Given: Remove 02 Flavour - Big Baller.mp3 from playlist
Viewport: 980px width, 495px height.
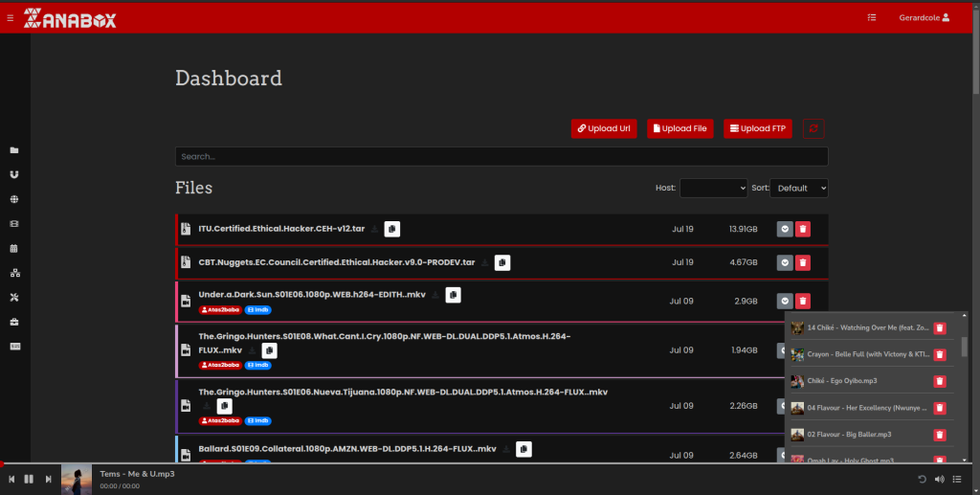Looking at the screenshot, I should click(x=940, y=435).
